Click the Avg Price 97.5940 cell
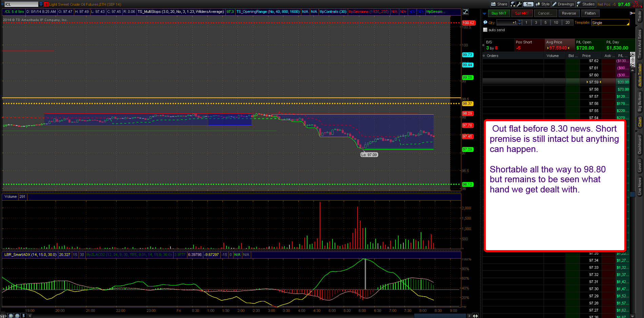 tap(560, 45)
